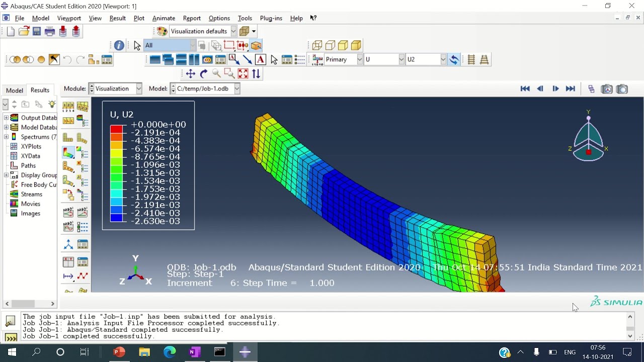644x362 pixels.
Task: Set shaded render style
Action: [x=356, y=45]
